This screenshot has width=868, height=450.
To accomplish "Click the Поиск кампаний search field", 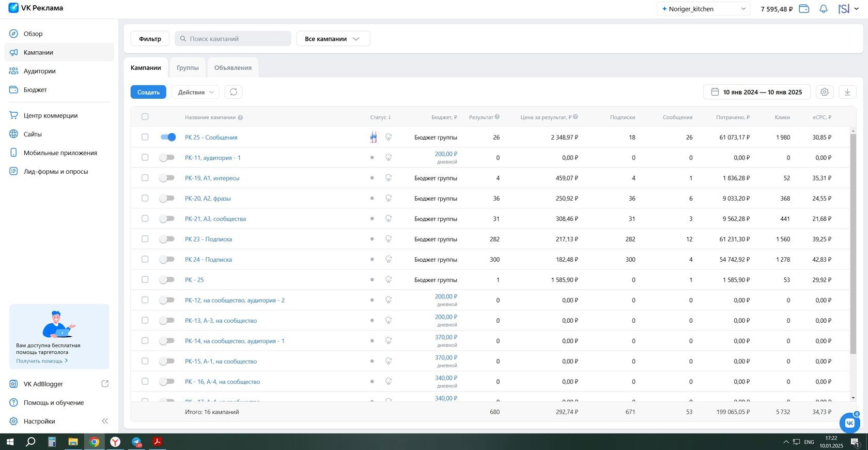I will (233, 39).
